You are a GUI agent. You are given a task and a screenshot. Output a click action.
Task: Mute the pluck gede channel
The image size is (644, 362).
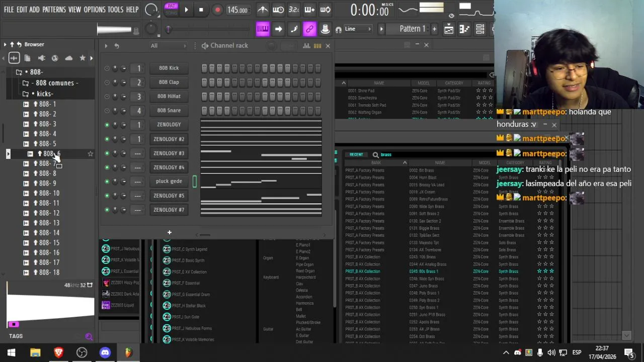tap(107, 181)
